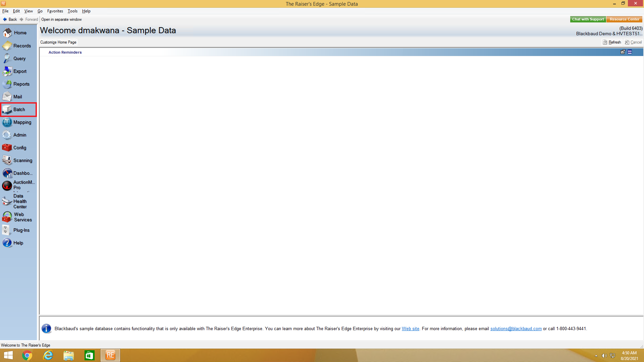Collapse the Action Reminders panel

point(630,52)
